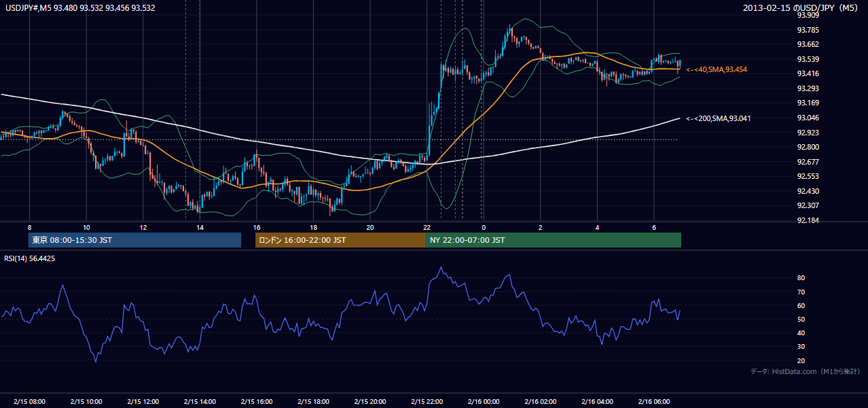The image size is (868, 408).
Task: Click the 92.677 price axis label
Action: [808, 162]
